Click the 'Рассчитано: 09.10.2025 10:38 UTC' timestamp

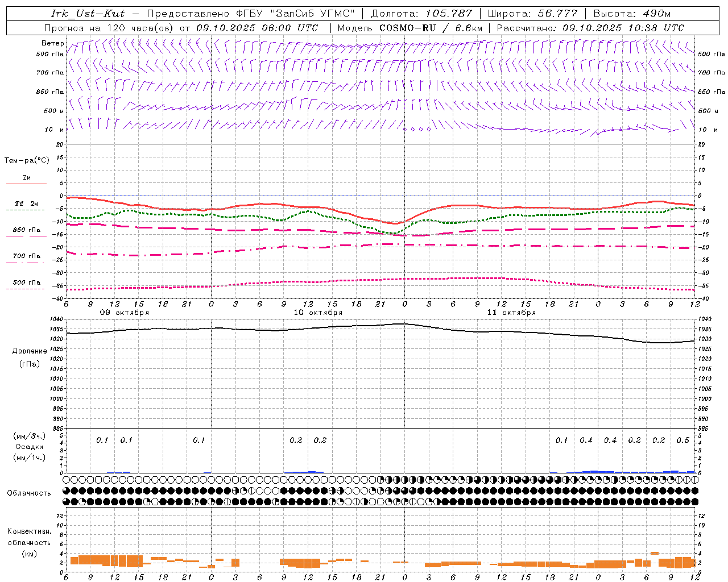point(590,28)
